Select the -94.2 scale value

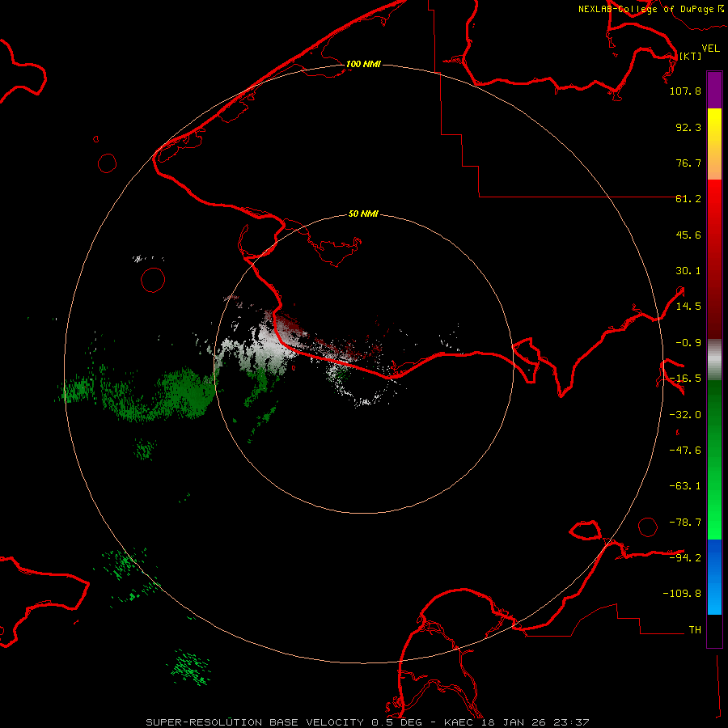coord(685,557)
